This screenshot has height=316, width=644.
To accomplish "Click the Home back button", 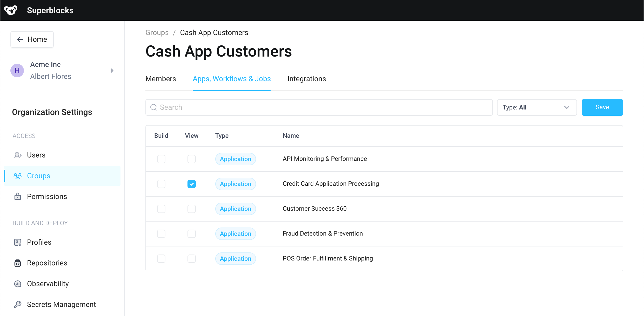I will pos(32,39).
